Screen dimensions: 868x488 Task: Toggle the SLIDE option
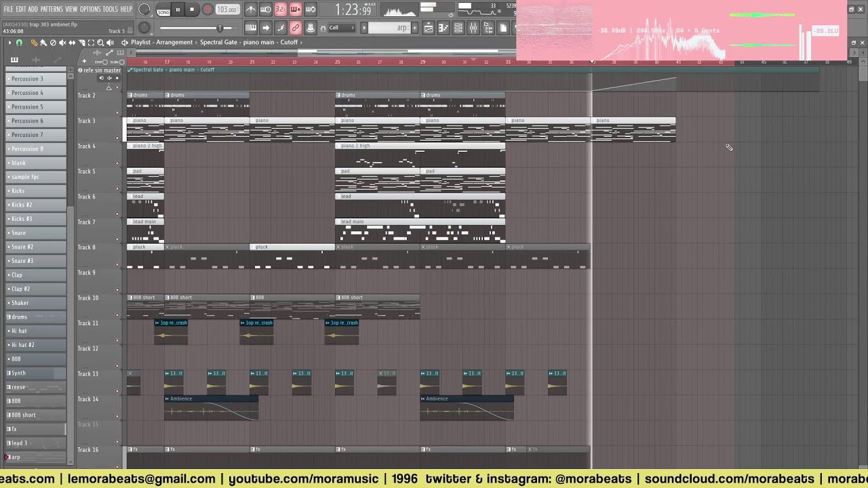click(x=116, y=62)
